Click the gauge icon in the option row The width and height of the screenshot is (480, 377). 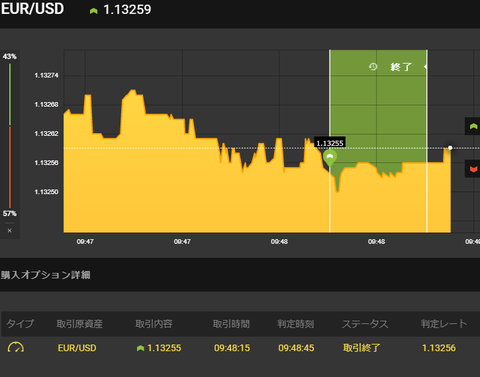(16, 347)
